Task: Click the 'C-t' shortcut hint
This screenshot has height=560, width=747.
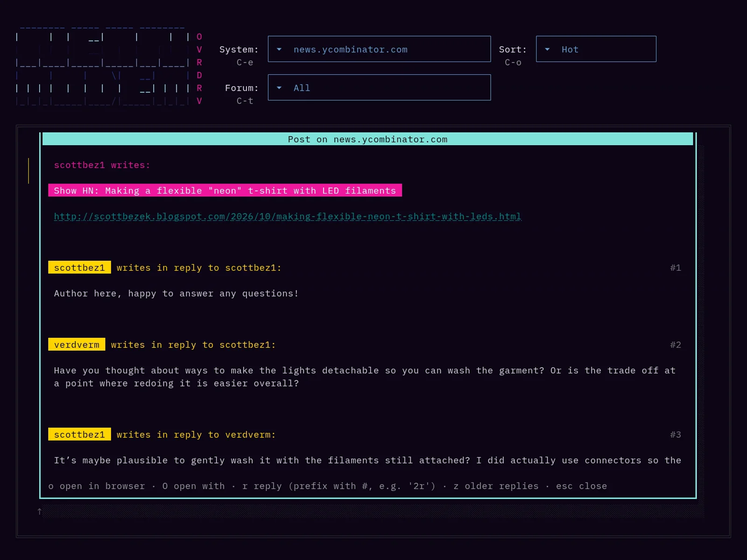Action: (x=245, y=101)
